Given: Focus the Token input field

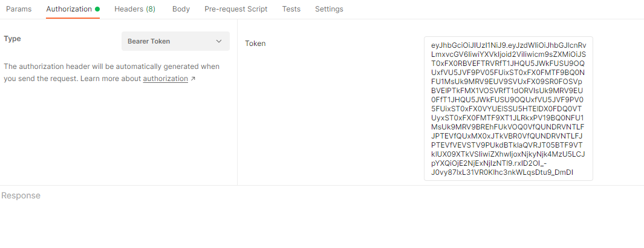Looking at the screenshot, I should click(508, 108).
